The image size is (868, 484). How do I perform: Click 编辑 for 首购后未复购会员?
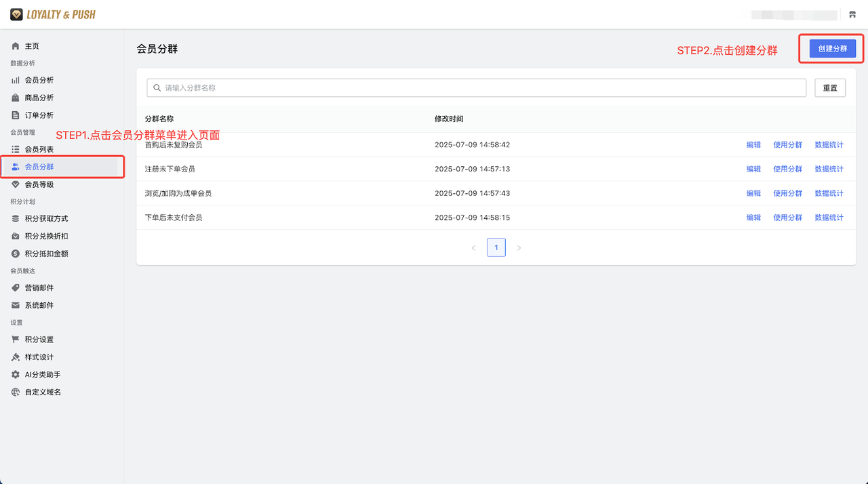point(753,144)
